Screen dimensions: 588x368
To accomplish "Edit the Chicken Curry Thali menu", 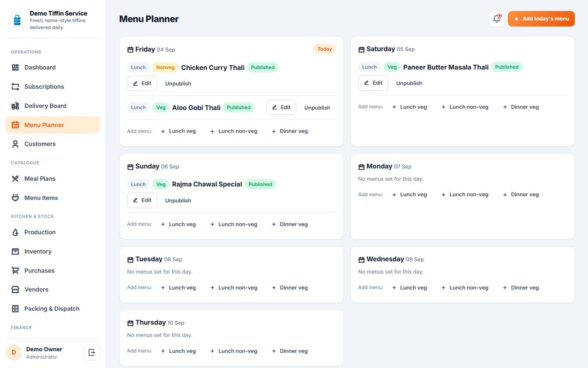I will click(x=142, y=83).
